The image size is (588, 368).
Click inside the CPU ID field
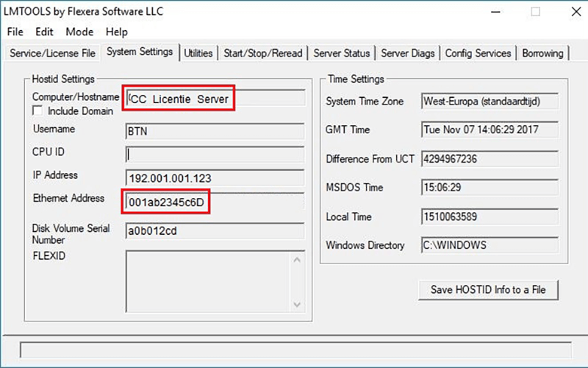coord(215,154)
